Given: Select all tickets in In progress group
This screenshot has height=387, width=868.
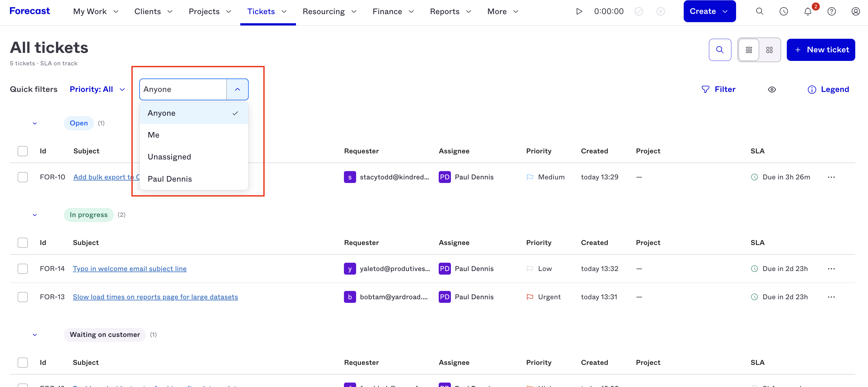Looking at the screenshot, I should [22, 242].
